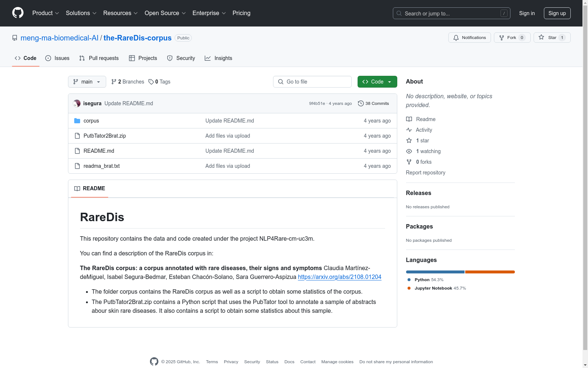This screenshot has width=588, height=368.
Task: Select the Code tab
Action: [x=25, y=58]
